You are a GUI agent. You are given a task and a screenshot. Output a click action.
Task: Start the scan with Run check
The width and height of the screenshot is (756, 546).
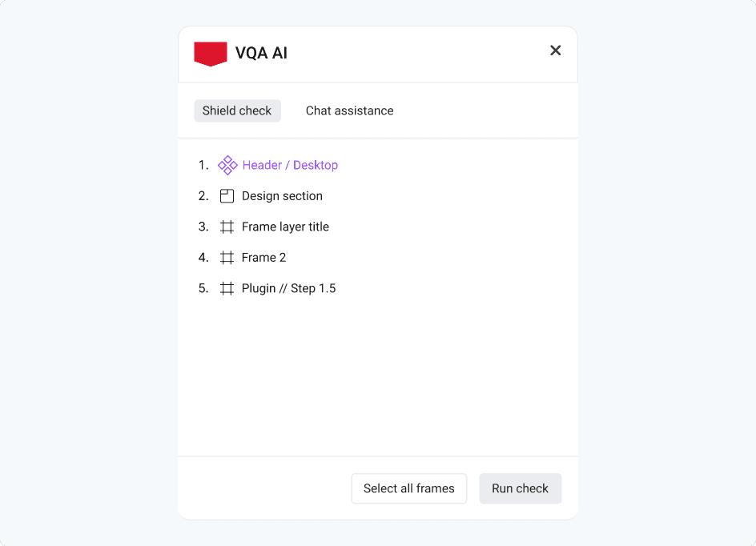tap(520, 488)
